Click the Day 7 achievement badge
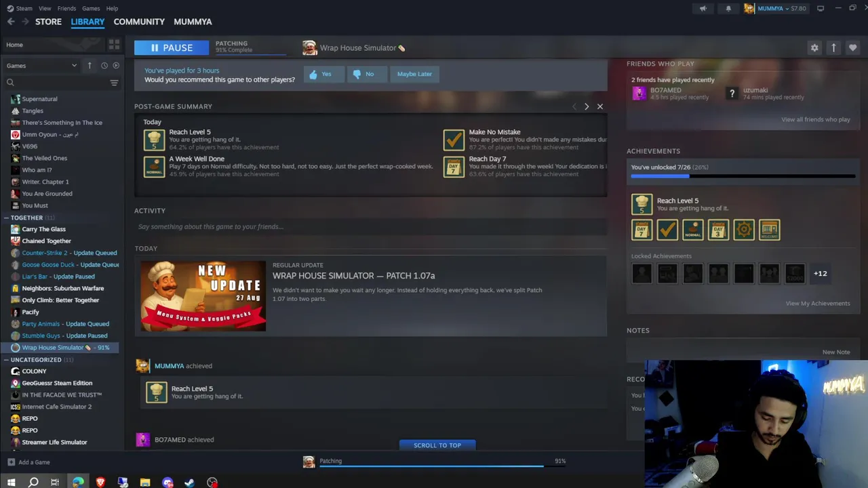The height and width of the screenshot is (488, 868). pos(642,230)
